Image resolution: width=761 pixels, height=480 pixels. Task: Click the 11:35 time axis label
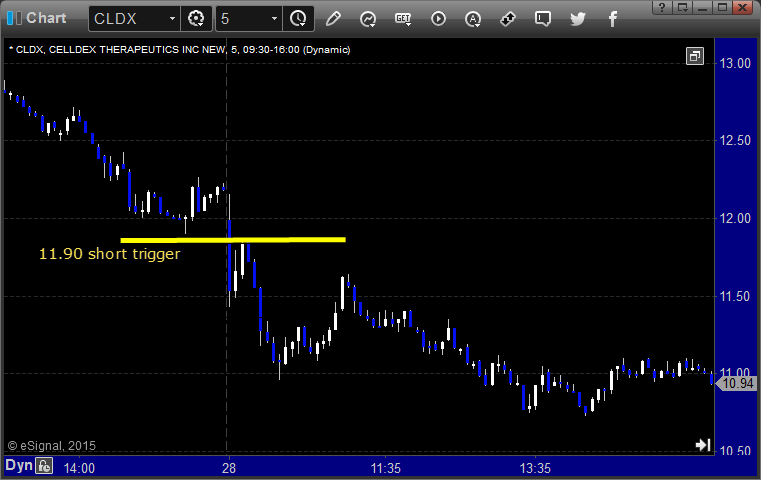(x=386, y=468)
